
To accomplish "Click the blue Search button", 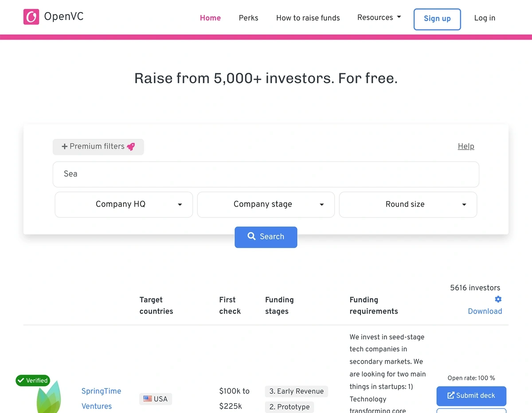I will 266,237.
